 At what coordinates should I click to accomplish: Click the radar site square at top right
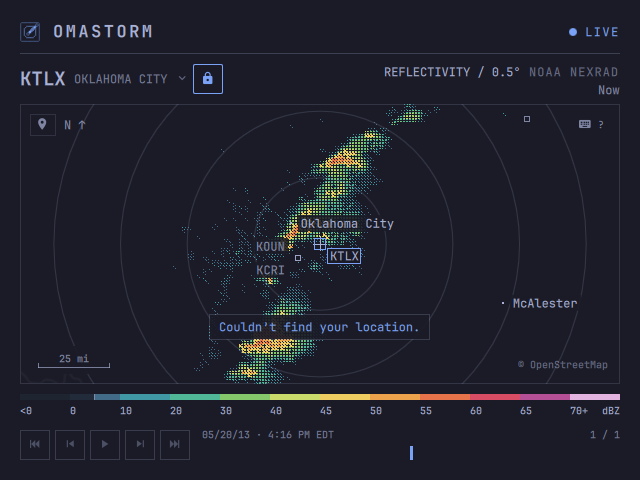(x=527, y=119)
